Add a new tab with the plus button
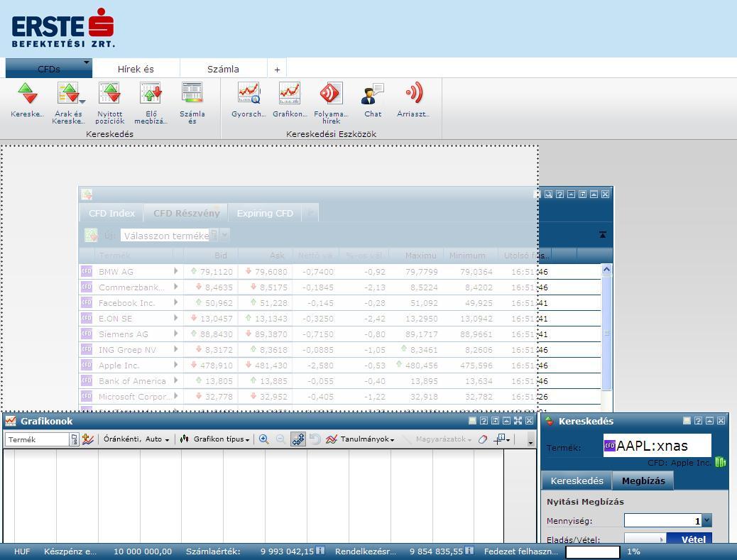The height and width of the screenshot is (560, 737). point(278,69)
